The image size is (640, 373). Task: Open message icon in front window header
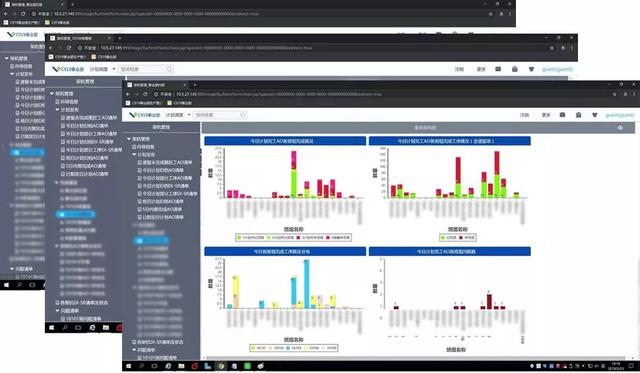coord(562,115)
